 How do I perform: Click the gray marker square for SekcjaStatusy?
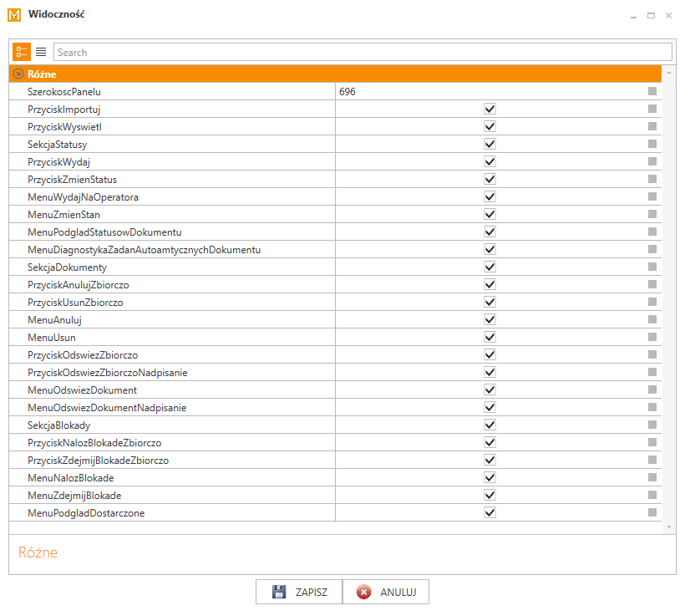(652, 144)
